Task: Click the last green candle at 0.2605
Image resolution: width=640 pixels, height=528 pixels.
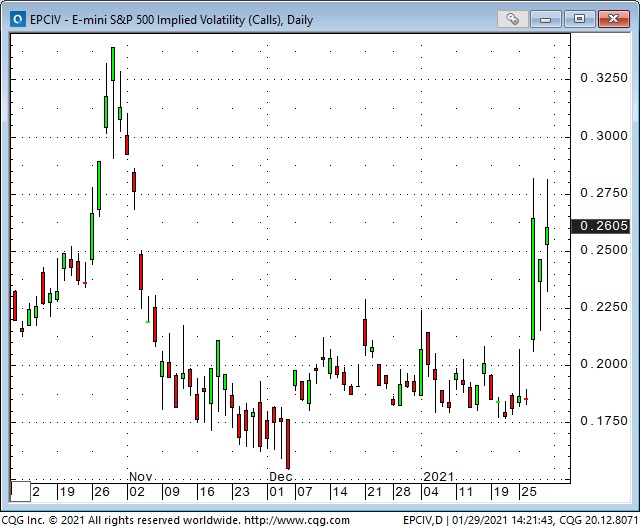Action: coord(547,236)
